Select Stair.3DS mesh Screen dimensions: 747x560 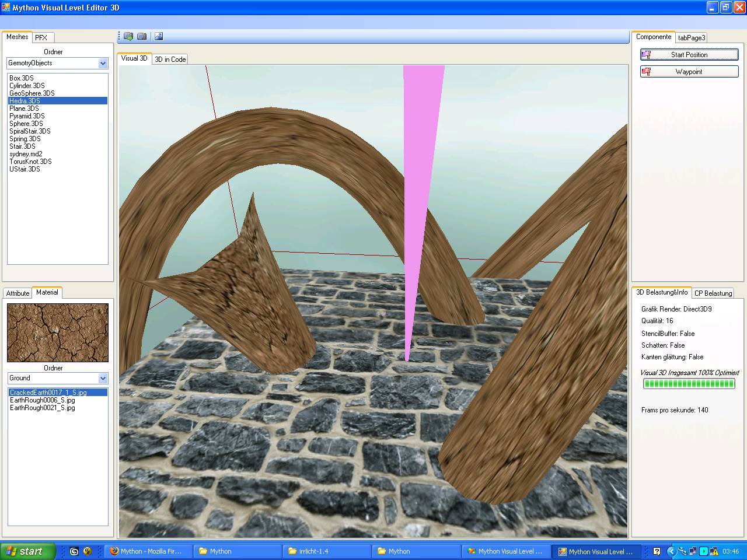(x=57, y=146)
